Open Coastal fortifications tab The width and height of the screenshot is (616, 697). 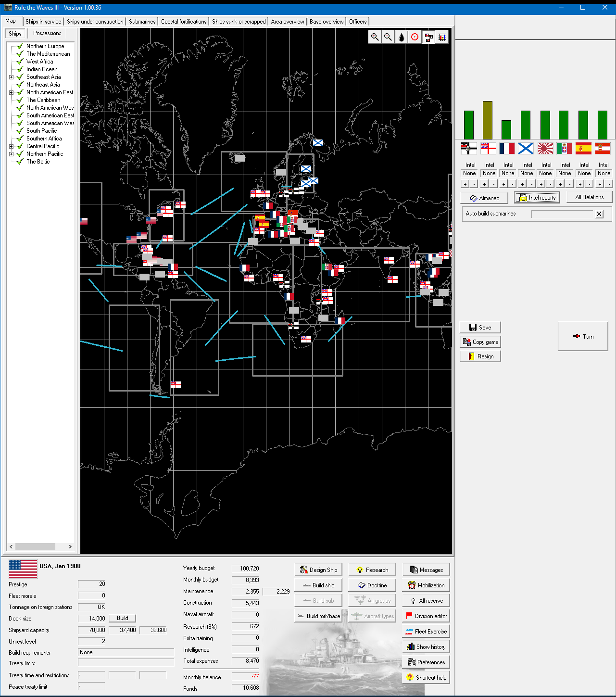(184, 22)
